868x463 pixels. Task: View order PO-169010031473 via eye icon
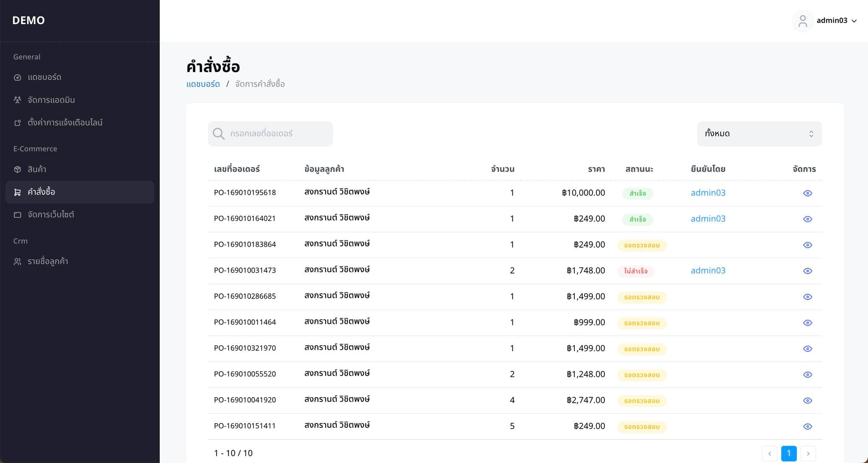tap(807, 271)
